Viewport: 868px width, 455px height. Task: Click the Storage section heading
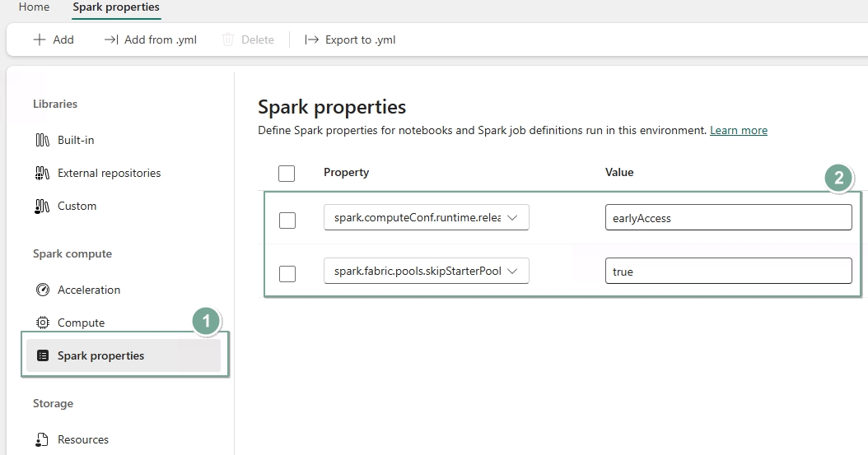[53, 404]
